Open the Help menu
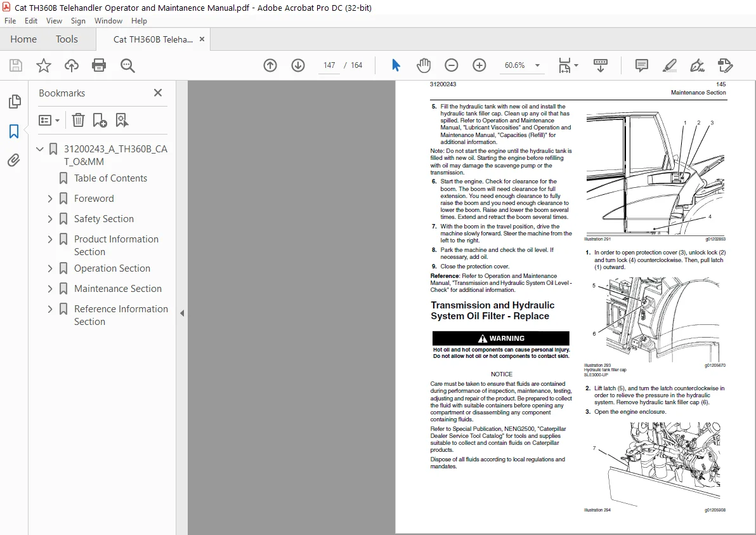The width and height of the screenshot is (756, 535). [x=139, y=21]
